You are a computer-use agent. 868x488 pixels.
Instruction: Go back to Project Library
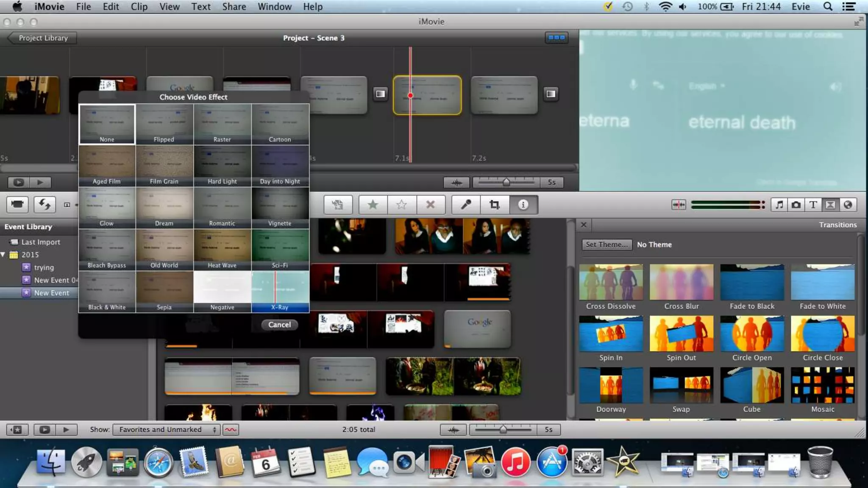[x=42, y=38]
